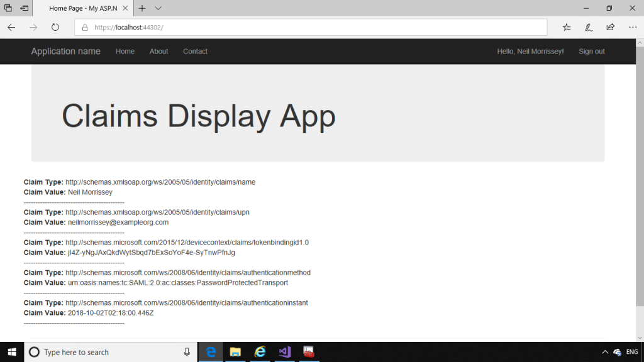
Task: Click the browser back arrow
Action: click(11, 28)
